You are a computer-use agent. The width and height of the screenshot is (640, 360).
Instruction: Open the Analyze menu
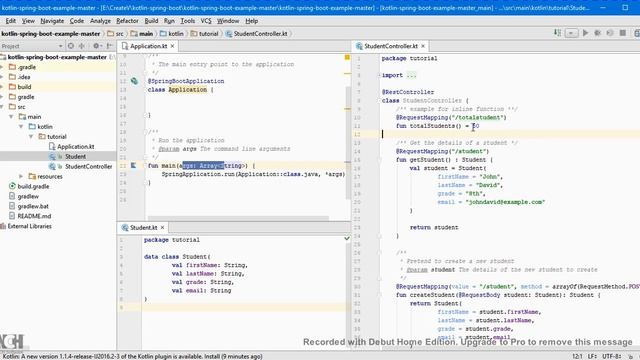coord(100,21)
